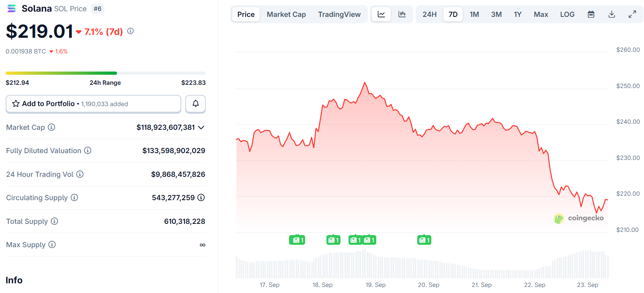This screenshot has width=644, height=293.
Task: Switch to TradingView tab
Action: point(339,14)
